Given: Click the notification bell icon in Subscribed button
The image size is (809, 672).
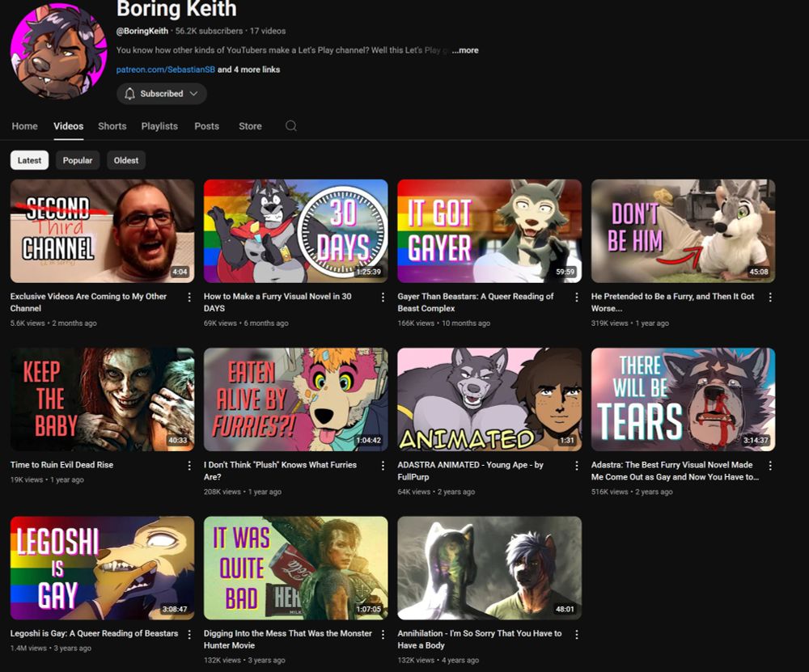Looking at the screenshot, I should [x=130, y=93].
